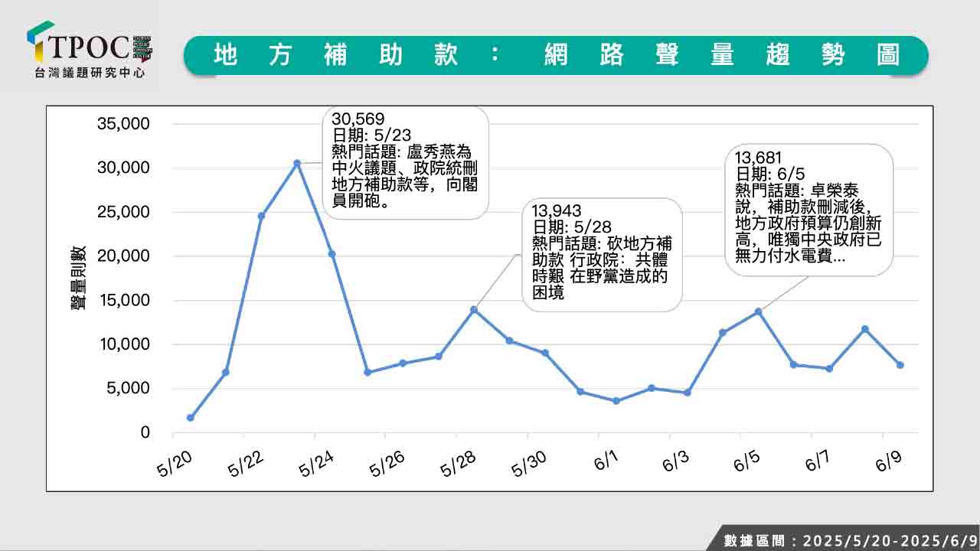Viewport: 980px width, 551px height.
Task: Select the green chart title banner
Action: coord(556,55)
